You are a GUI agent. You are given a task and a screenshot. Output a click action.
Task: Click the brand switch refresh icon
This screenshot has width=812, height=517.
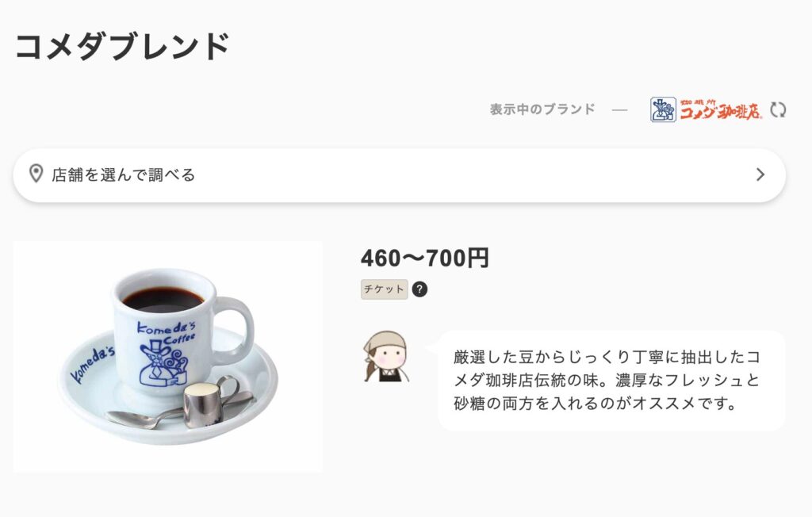point(778,110)
